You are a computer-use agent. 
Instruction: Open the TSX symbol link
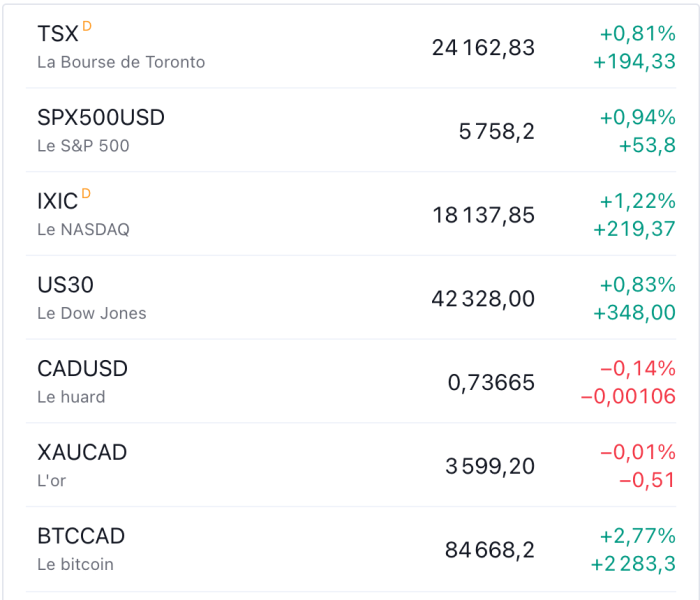coord(57,34)
